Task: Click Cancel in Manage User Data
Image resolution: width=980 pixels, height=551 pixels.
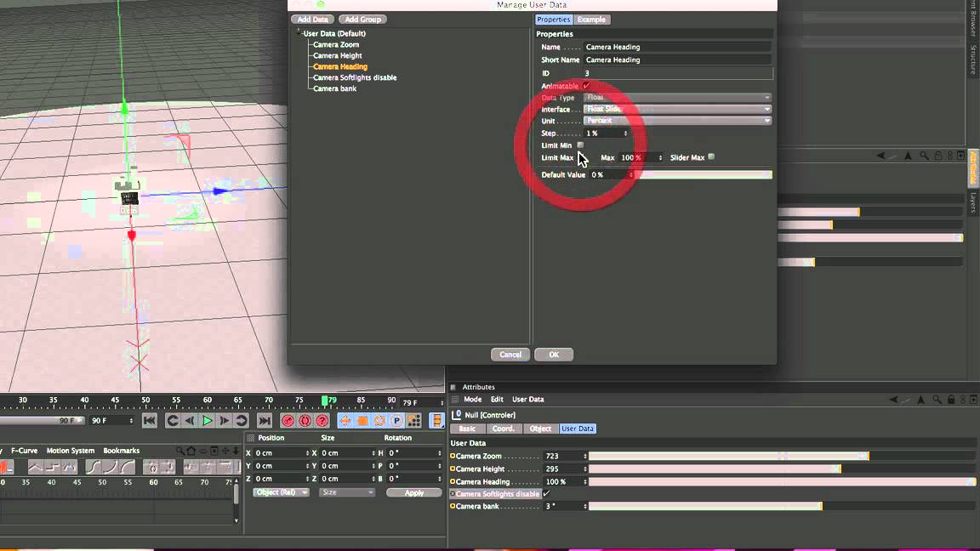Action: click(510, 355)
